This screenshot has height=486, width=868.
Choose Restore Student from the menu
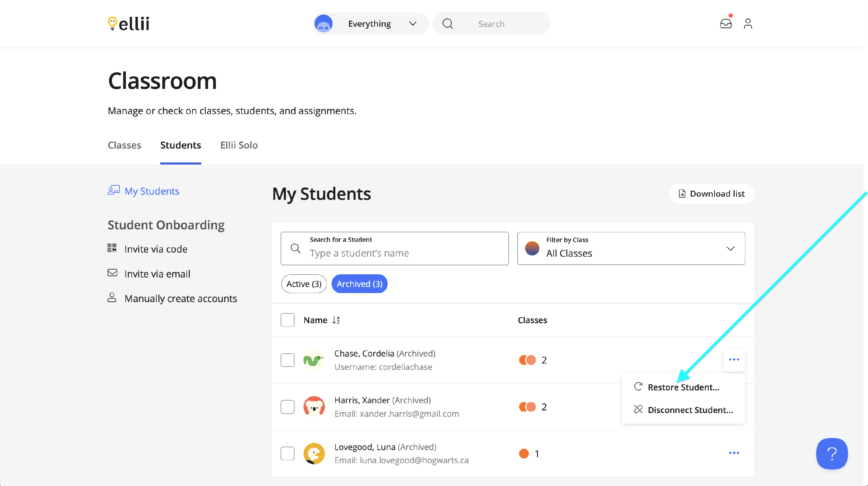click(x=683, y=387)
